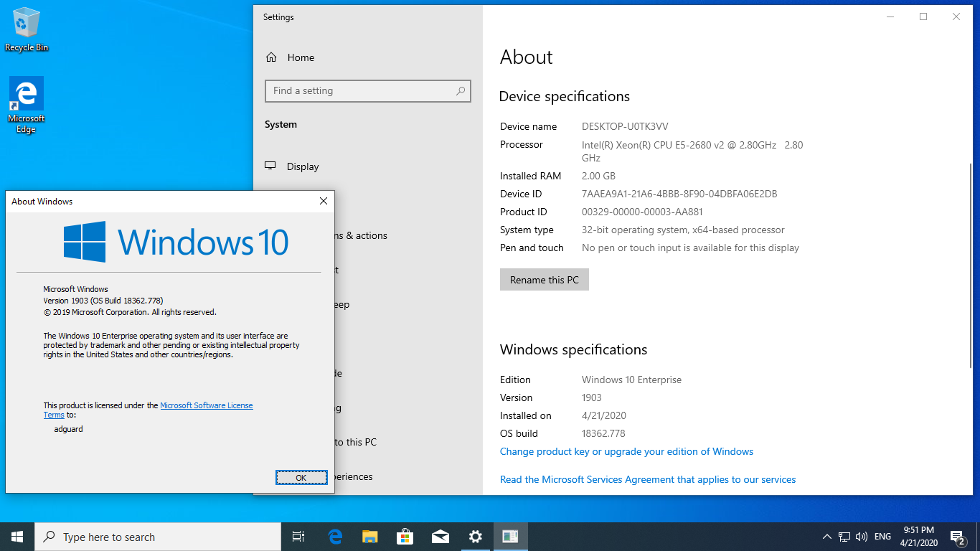Image resolution: width=980 pixels, height=551 pixels.
Task: Click installed RAM value 2.00 GB
Action: pos(598,176)
